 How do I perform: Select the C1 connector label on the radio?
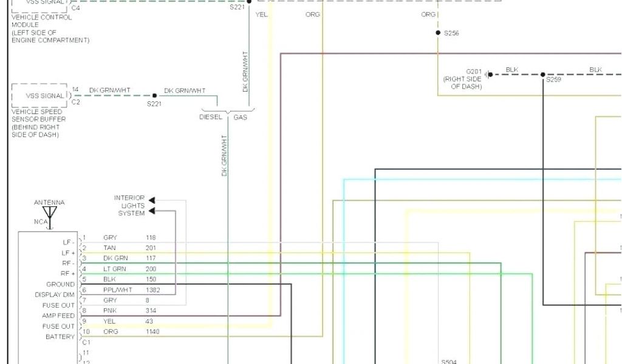tap(86, 342)
